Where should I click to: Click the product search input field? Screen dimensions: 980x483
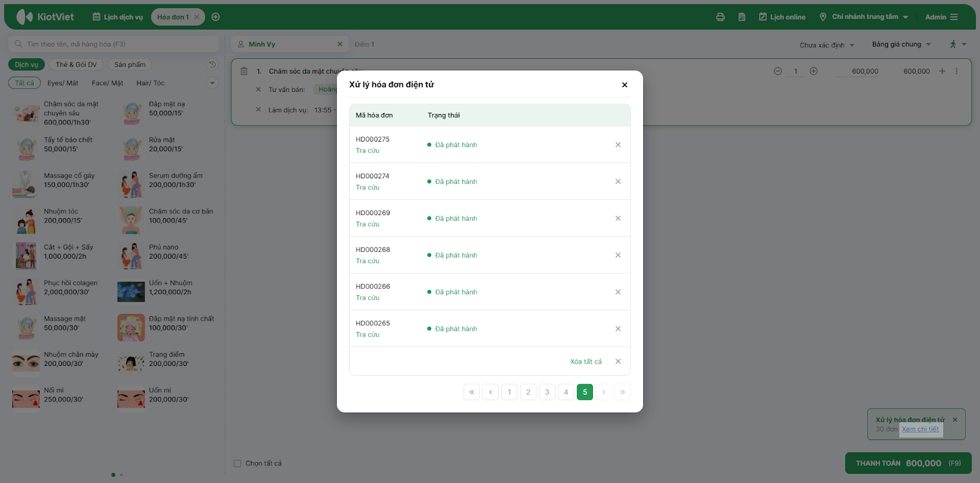coord(113,44)
